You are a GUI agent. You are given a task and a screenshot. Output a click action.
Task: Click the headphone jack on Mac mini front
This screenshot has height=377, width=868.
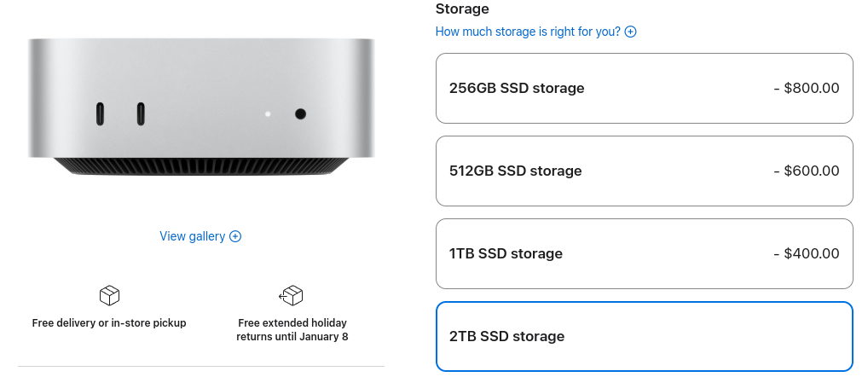[x=300, y=113]
